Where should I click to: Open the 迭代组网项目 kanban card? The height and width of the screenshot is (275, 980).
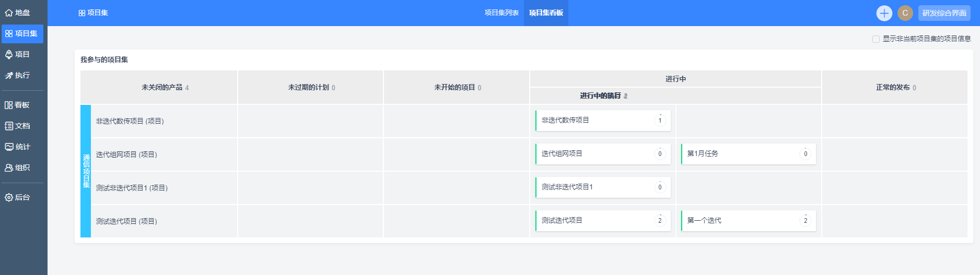pyautogui.click(x=603, y=154)
